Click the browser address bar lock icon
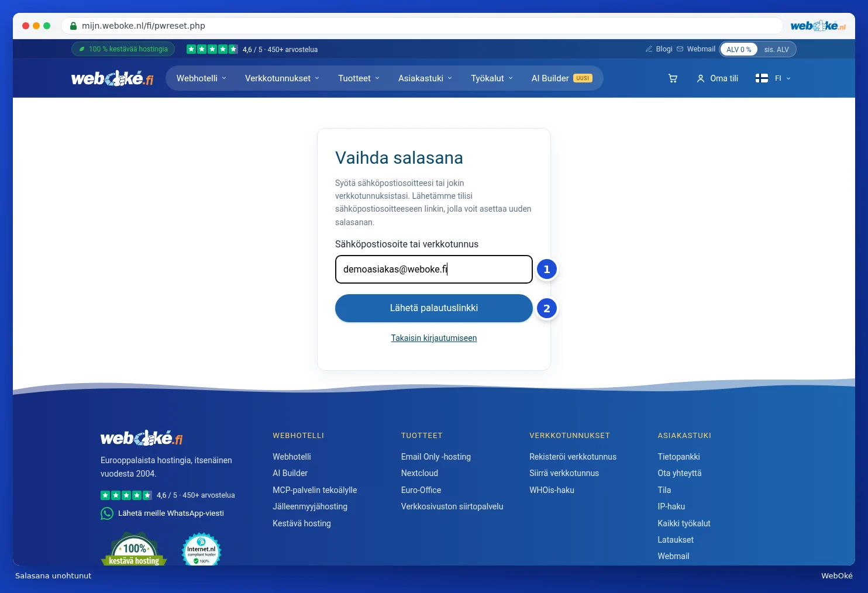Viewport: 868px width, 593px height. [73, 26]
